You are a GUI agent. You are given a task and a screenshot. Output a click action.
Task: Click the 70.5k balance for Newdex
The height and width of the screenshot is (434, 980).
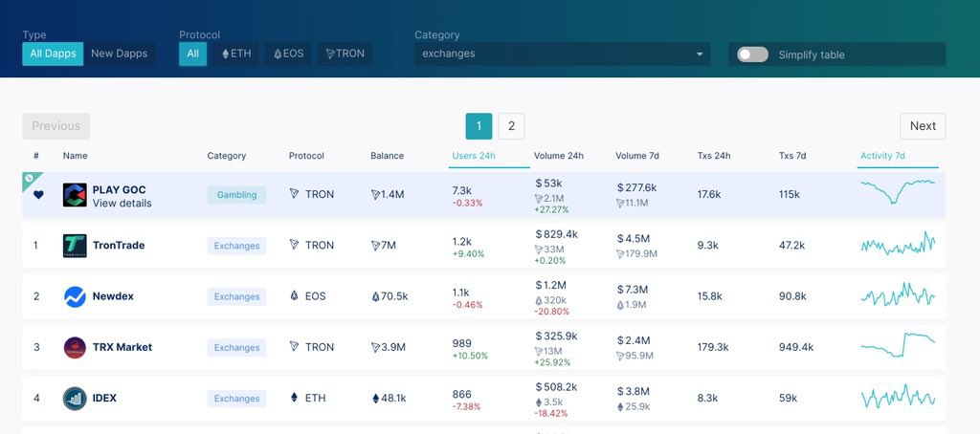click(390, 296)
